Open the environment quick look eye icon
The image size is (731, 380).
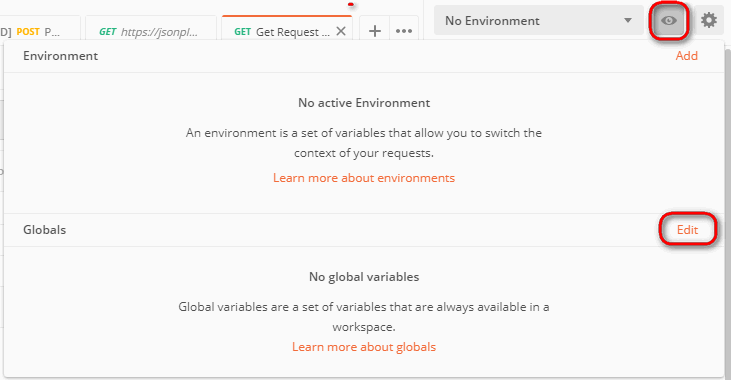(x=669, y=21)
